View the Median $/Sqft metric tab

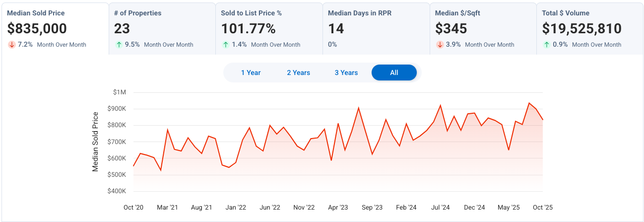pyautogui.click(x=483, y=28)
